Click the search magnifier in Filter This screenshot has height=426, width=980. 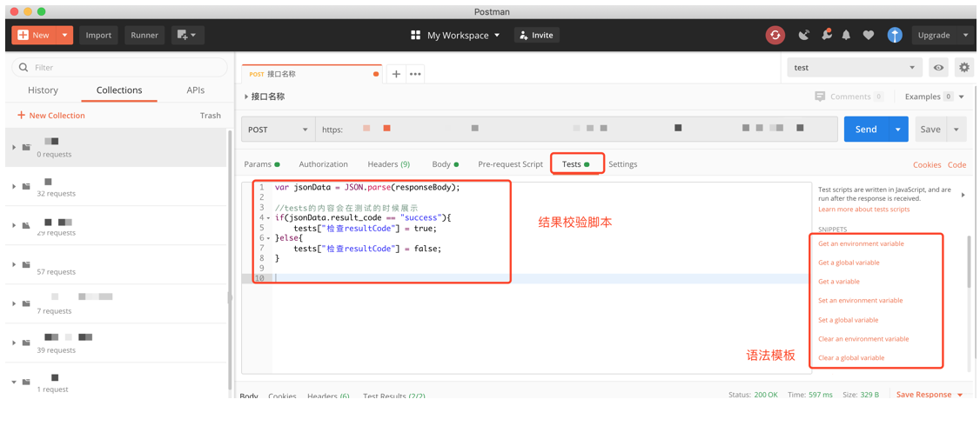pos(23,68)
